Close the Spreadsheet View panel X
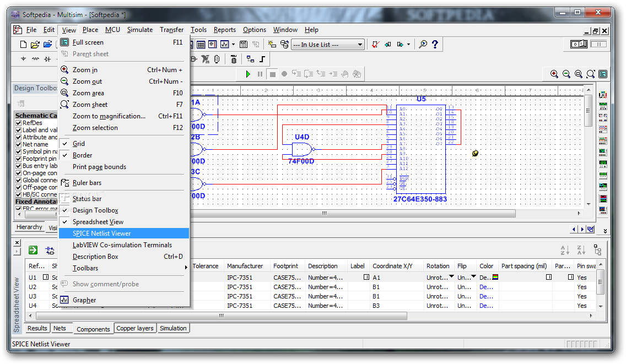The width and height of the screenshot is (626, 364). (17, 242)
